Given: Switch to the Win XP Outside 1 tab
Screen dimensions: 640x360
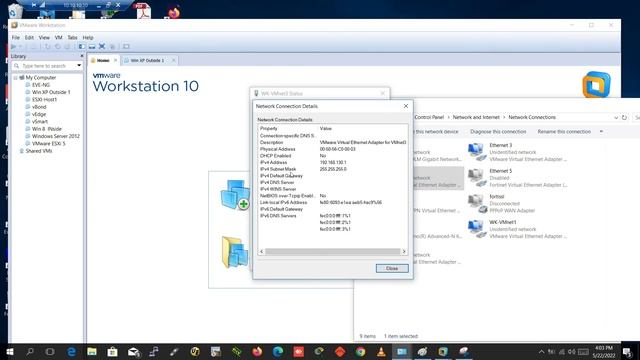Looking at the screenshot, I should (147, 60).
